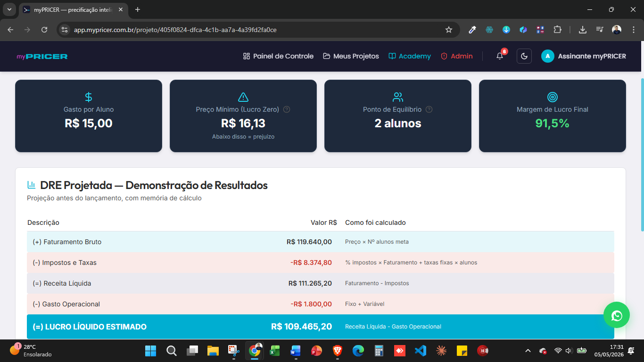Click the address bar URL

point(175,30)
